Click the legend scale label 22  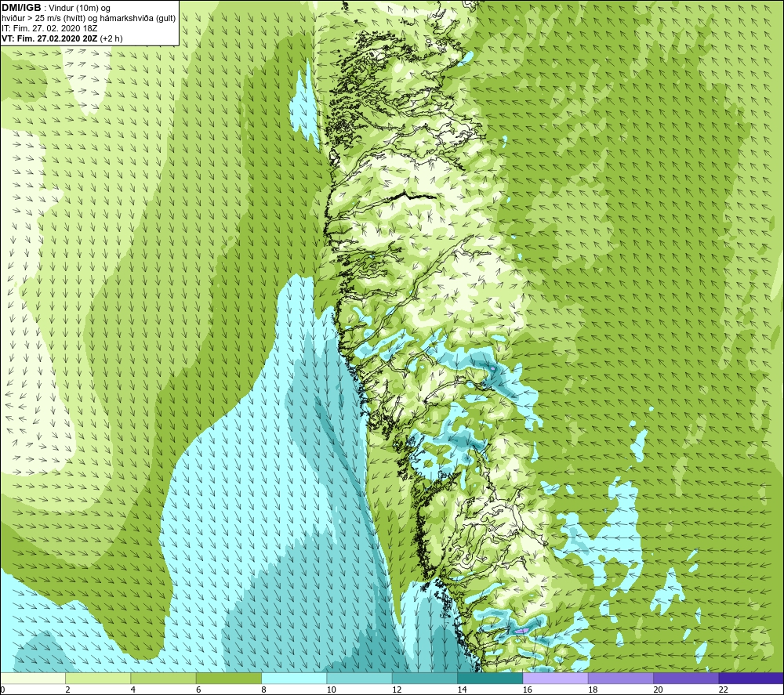pos(723,690)
